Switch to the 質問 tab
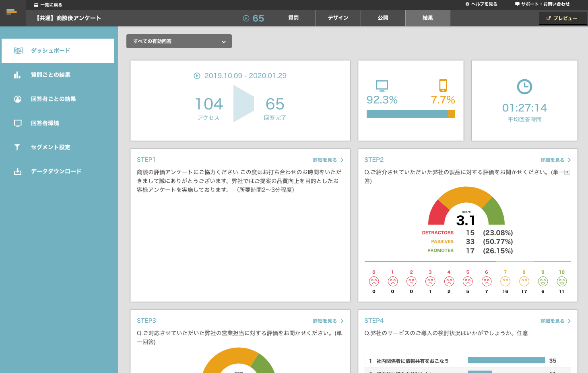The image size is (588, 373). pyautogui.click(x=293, y=18)
